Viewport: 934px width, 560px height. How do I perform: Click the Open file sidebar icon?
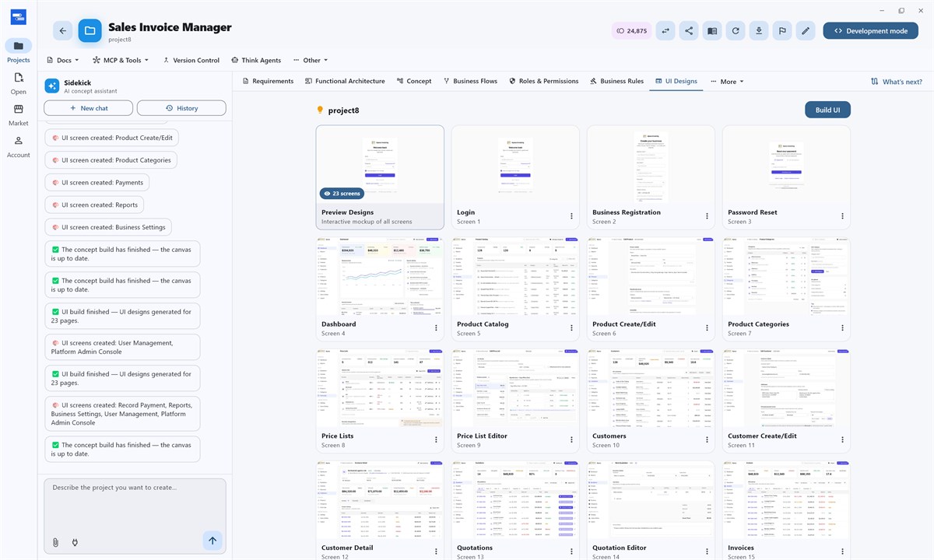19,83
